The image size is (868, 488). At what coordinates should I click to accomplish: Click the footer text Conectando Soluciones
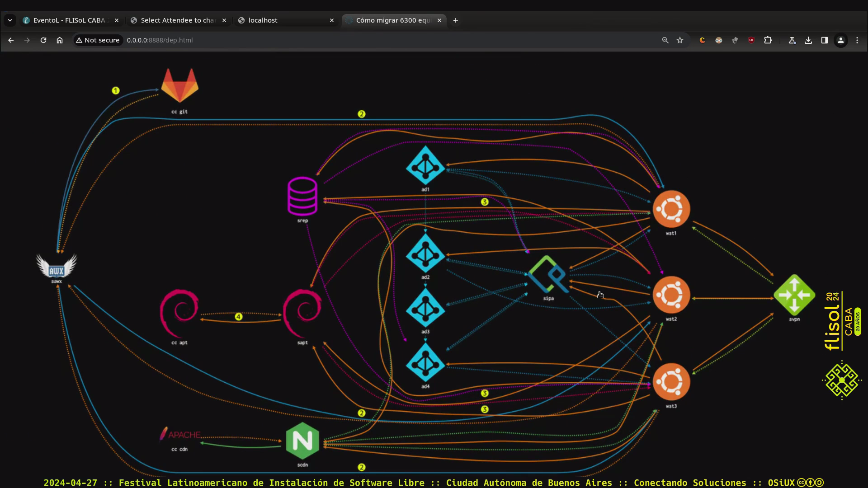[690, 483]
